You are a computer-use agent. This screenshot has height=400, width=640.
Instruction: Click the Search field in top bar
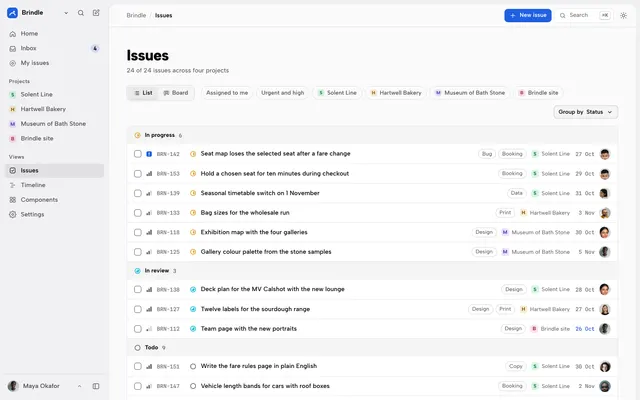tap(584, 15)
